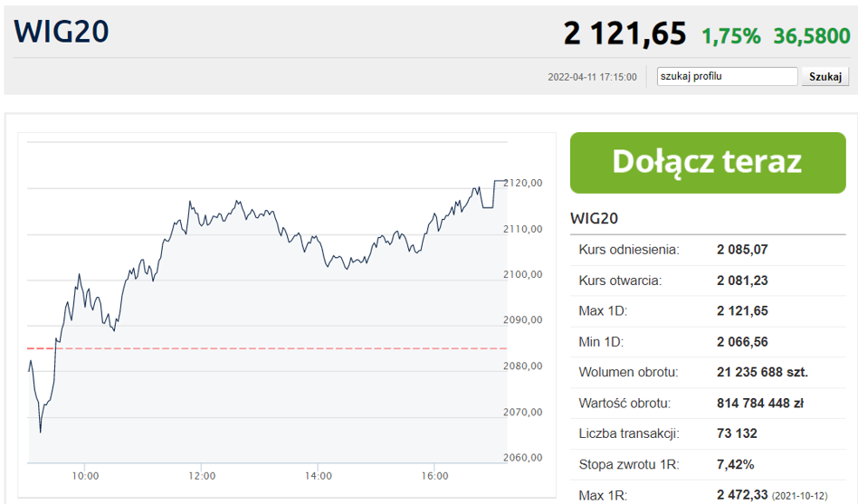
Task: Click the 10:00 time axis label
Action: click(x=85, y=476)
